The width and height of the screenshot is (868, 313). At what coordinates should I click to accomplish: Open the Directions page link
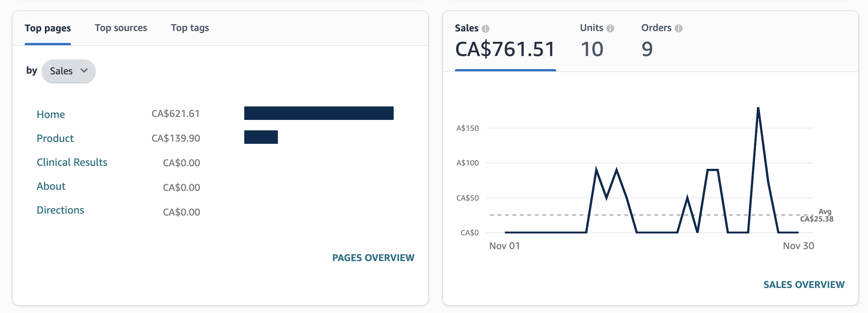click(x=61, y=210)
